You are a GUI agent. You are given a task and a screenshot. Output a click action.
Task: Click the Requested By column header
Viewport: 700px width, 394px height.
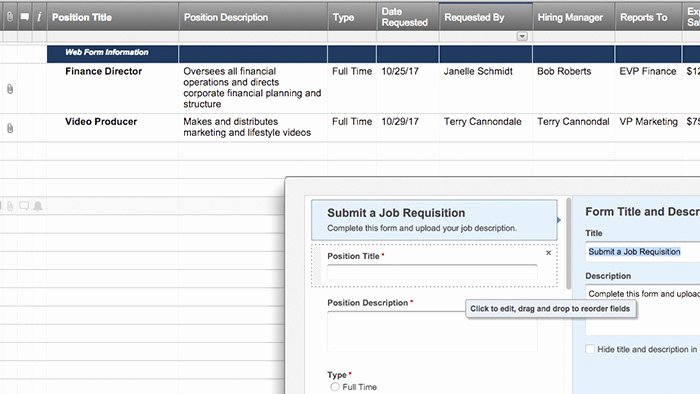pos(486,17)
